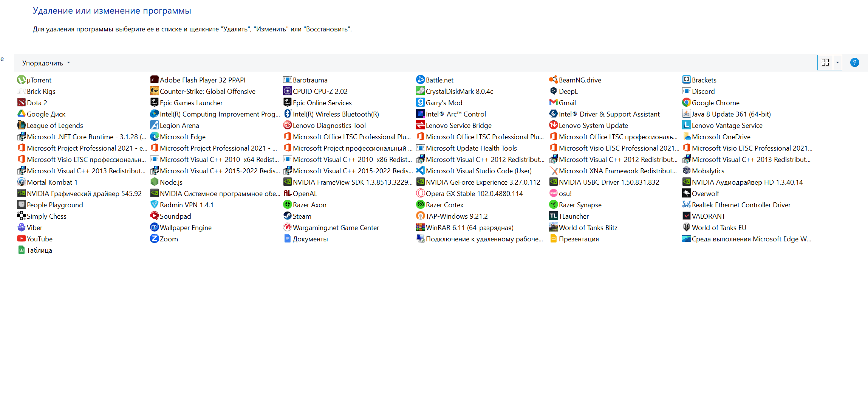This screenshot has height=398, width=868.
Task: Select the Dota 2 icon
Action: click(x=22, y=103)
